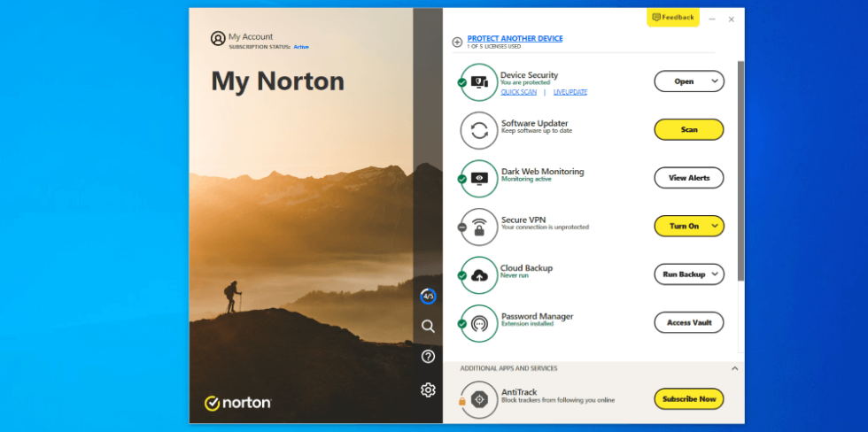This screenshot has height=432, width=868.
Task: Click the vertical scrollbar in feature list
Action: coord(740,172)
